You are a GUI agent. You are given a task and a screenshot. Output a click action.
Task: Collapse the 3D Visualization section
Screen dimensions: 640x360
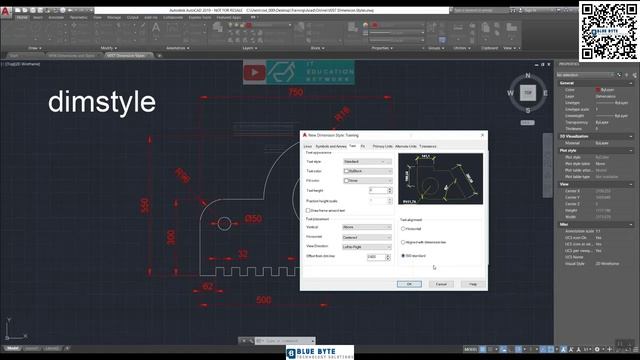tap(631, 136)
